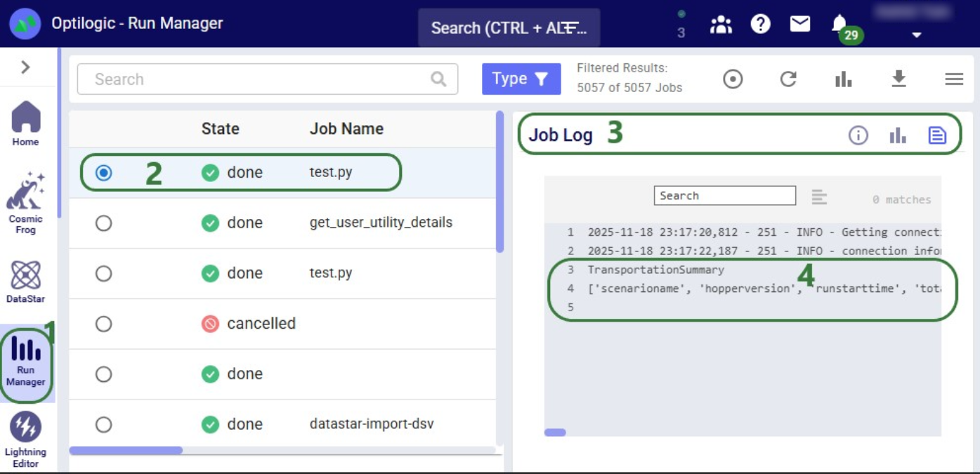This screenshot has height=474, width=980.
Task: Refresh the job list
Action: (788, 79)
